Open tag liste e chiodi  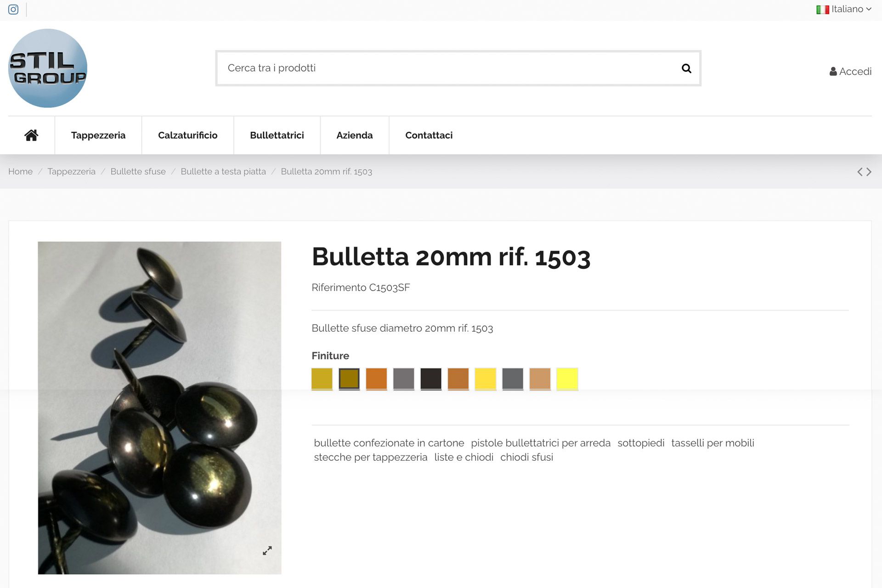coord(464,457)
